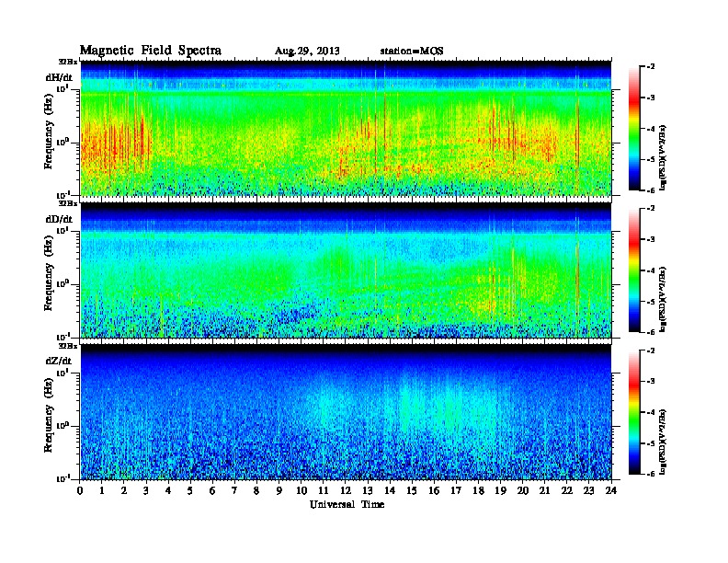Click the time axis tick label "8"
This screenshot has width=728, height=563.
pyautogui.click(x=256, y=491)
